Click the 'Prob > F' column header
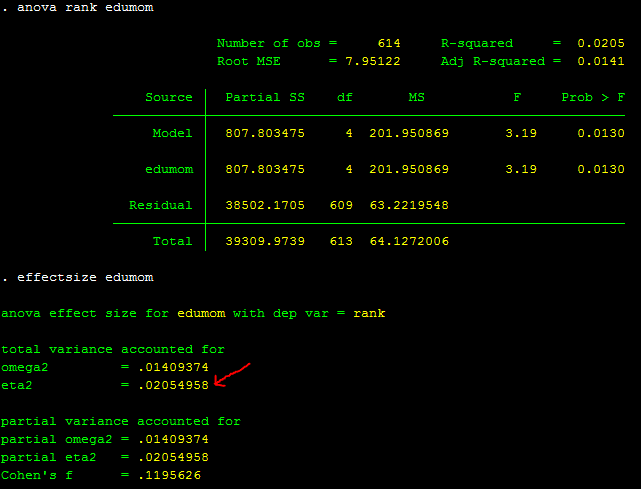641x489 pixels. pos(593,97)
